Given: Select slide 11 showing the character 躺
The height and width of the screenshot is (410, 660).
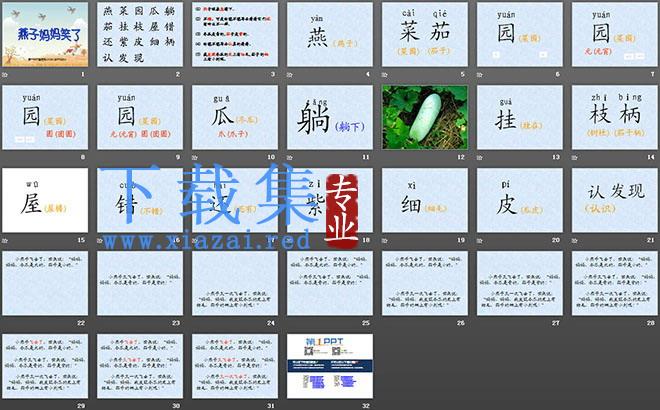Looking at the screenshot, I should click(330, 117).
